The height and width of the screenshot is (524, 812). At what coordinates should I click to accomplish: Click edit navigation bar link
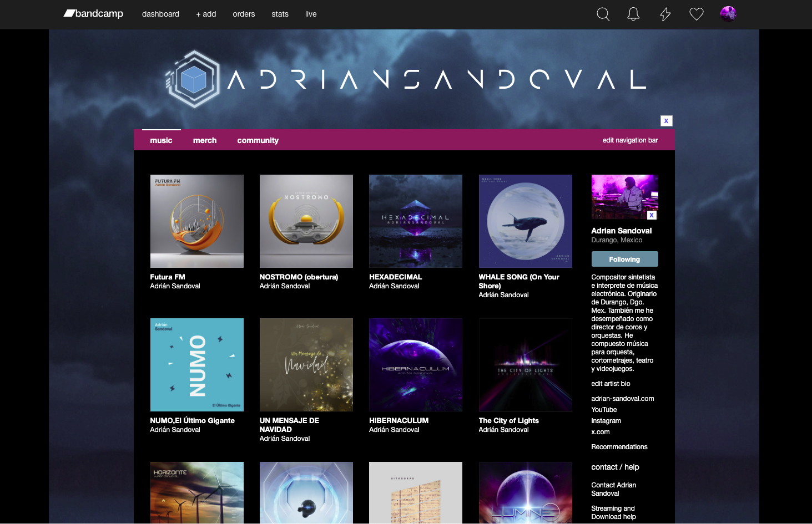click(630, 140)
